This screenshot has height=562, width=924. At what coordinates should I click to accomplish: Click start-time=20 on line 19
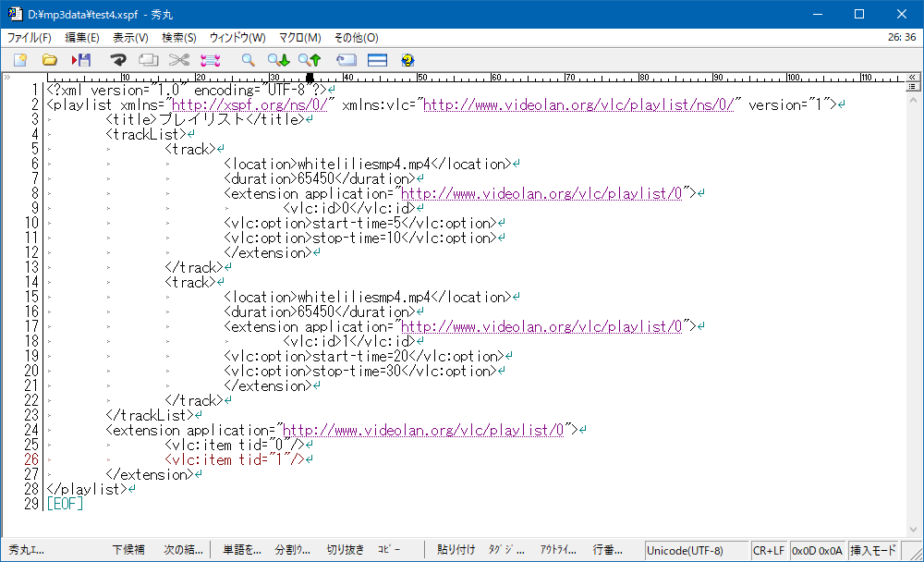360,356
